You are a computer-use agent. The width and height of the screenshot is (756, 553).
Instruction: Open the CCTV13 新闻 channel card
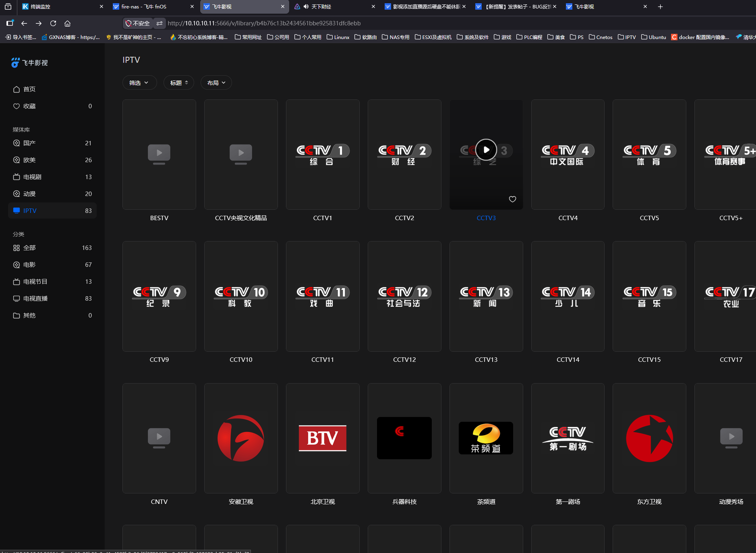pyautogui.click(x=486, y=297)
